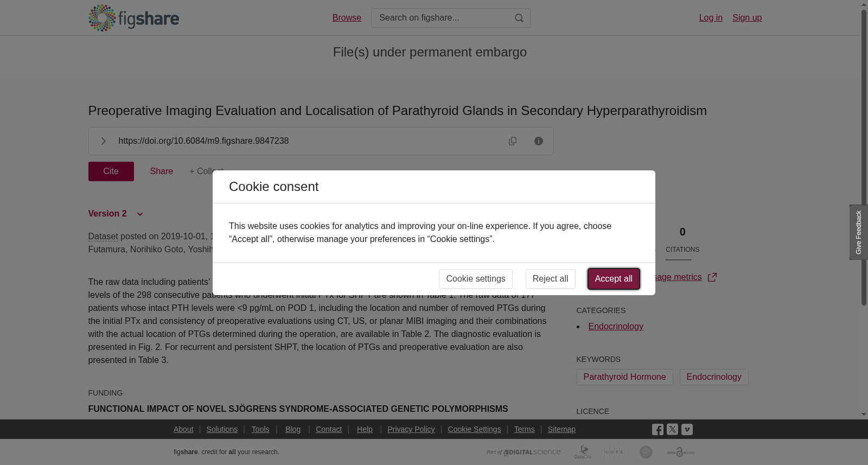Open the DOI info icon

(x=539, y=141)
